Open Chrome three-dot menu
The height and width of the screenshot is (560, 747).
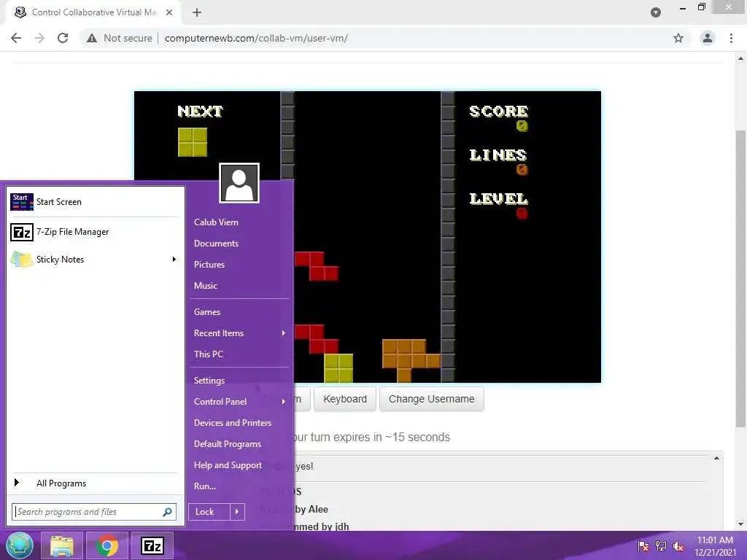click(731, 38)
